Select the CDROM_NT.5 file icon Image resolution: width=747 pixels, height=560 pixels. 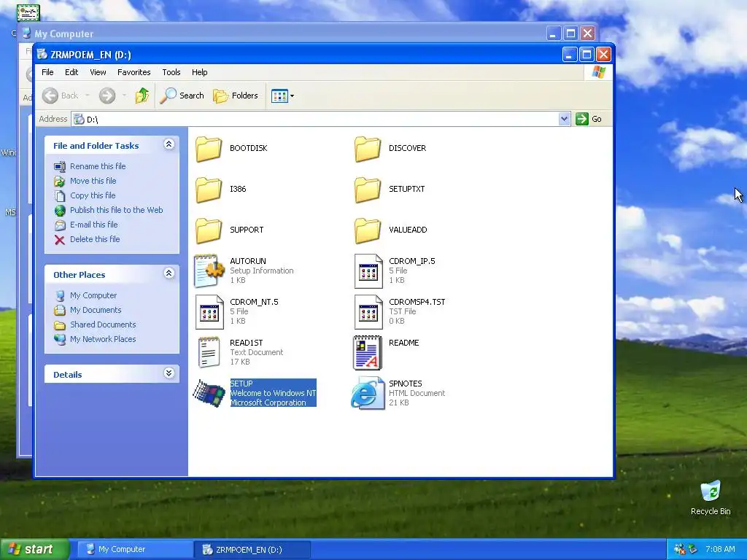tap(209, 312)
